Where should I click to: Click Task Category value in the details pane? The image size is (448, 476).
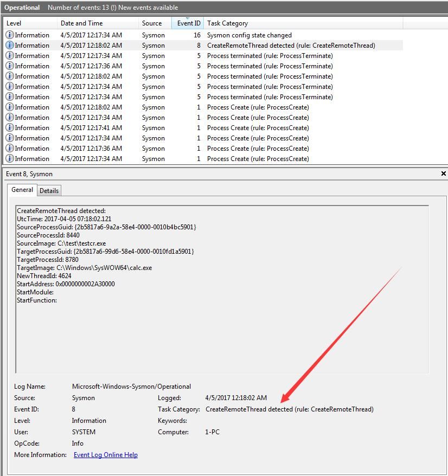point(290,409)
